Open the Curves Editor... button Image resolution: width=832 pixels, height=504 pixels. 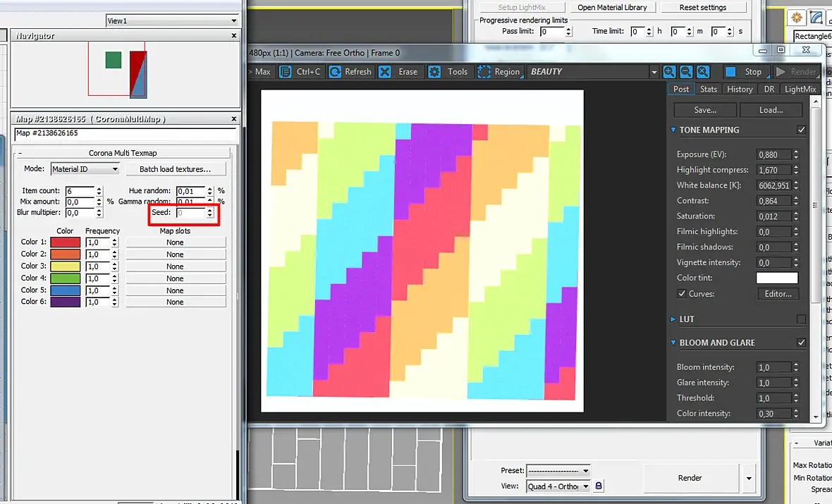778,293
